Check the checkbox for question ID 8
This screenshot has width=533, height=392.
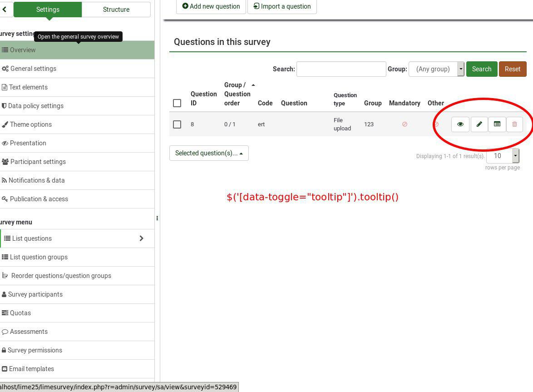coord(177,124)
